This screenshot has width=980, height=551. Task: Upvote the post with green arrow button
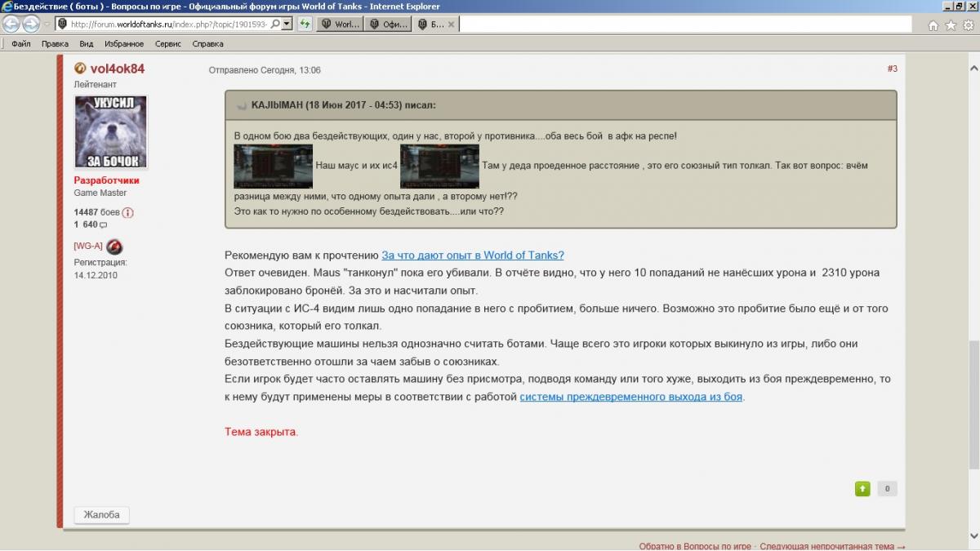tap(862, 489)
